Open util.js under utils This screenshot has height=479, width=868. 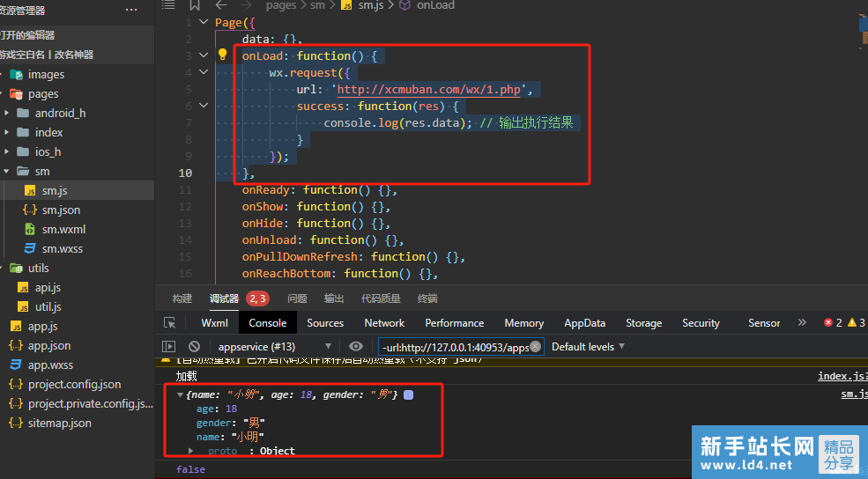[77, 306]
